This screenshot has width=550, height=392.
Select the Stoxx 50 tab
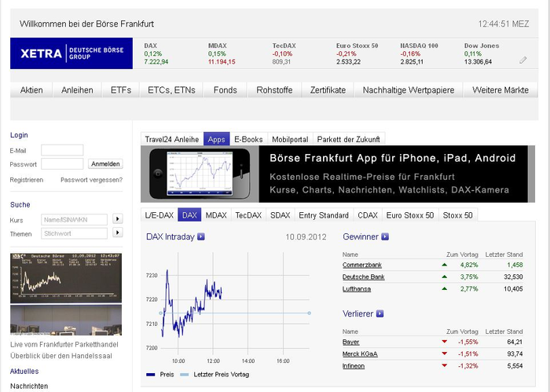458,215
